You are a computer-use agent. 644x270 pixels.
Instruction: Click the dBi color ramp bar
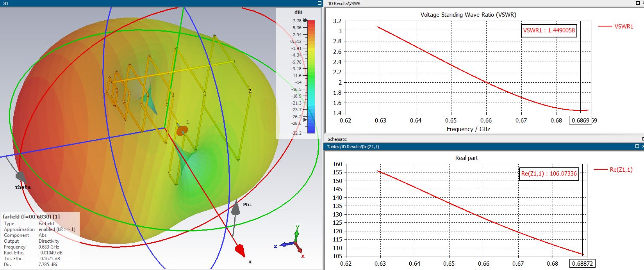pos(311,76)
